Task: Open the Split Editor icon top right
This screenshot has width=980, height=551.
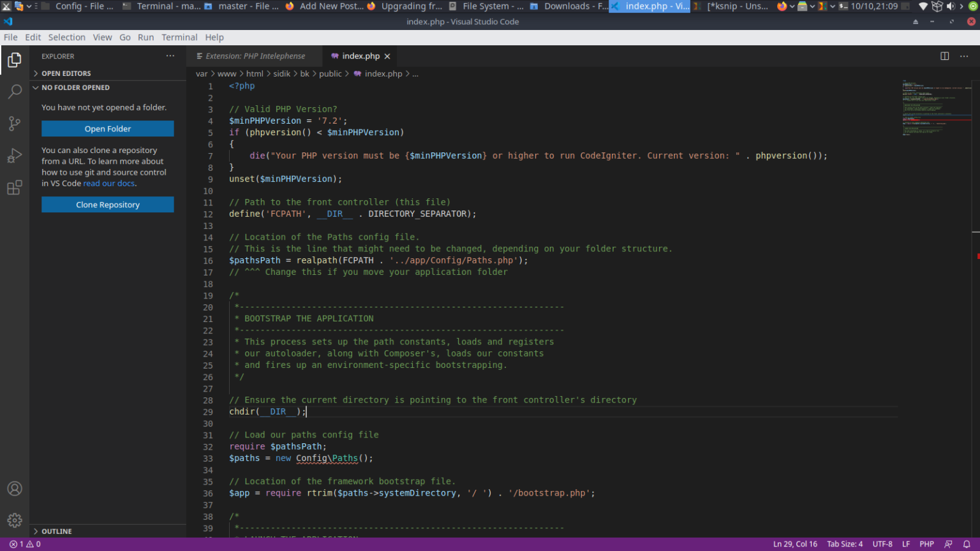Action: pyautogui.click(x=944, y=55)
